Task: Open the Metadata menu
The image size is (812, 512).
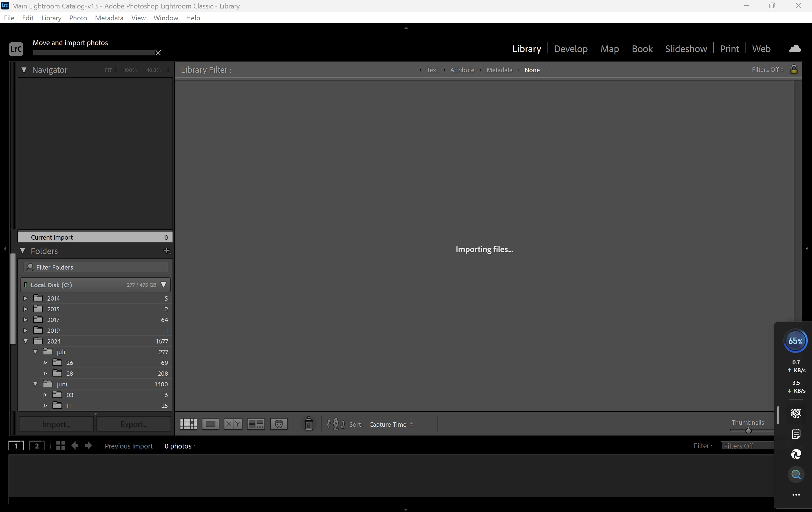Action: click(109, 18)
